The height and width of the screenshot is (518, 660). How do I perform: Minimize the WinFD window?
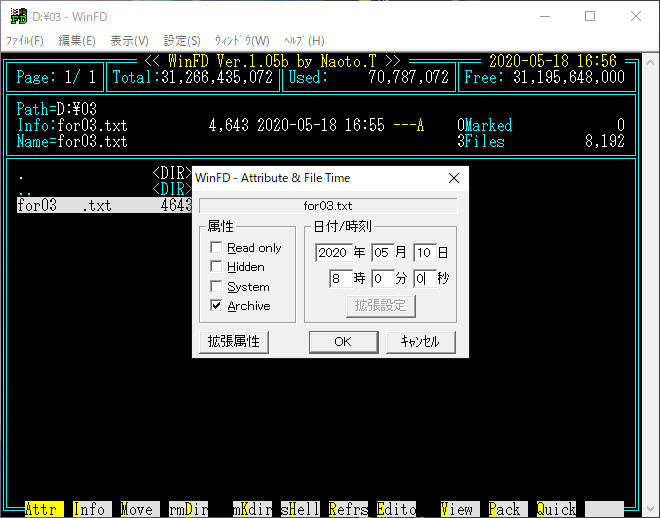click(x=545, y=16)
